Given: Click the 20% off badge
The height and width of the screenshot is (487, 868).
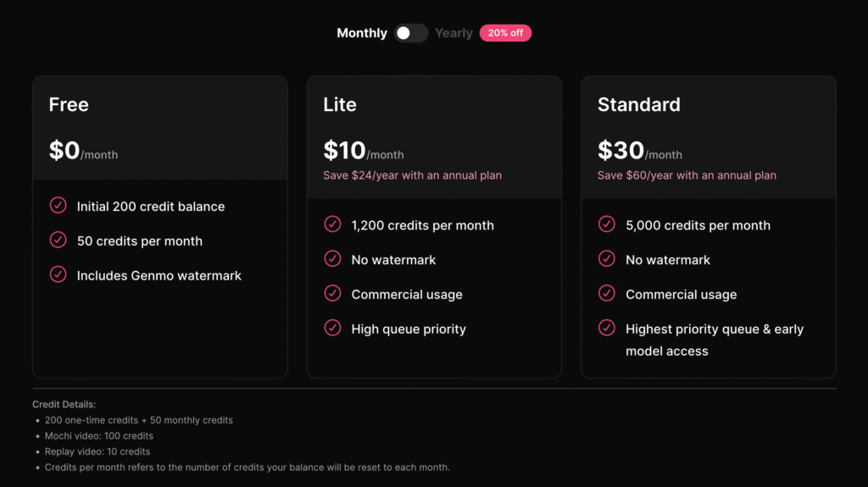Looking at the screenshot, I should pos(505,33).
